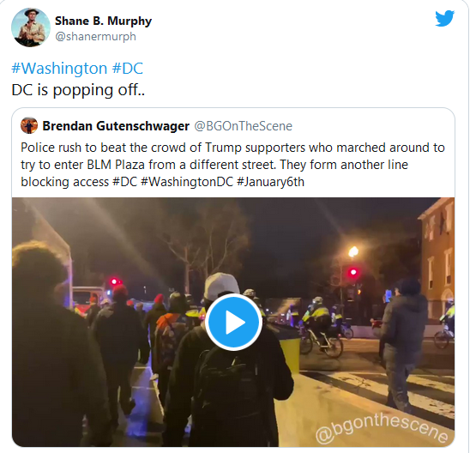Click the #January6th hashtag
Image resolution: width=476 pixels, height=453 pixels.
(270, 182)
